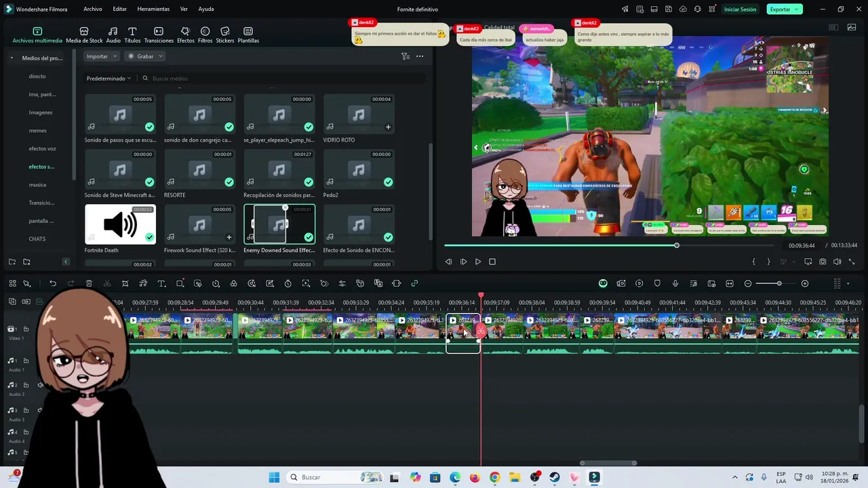The height and width of the screenshot is (488, 868).
Task: Adjust the timeline zoom slider
Action: tap(779, 283)
